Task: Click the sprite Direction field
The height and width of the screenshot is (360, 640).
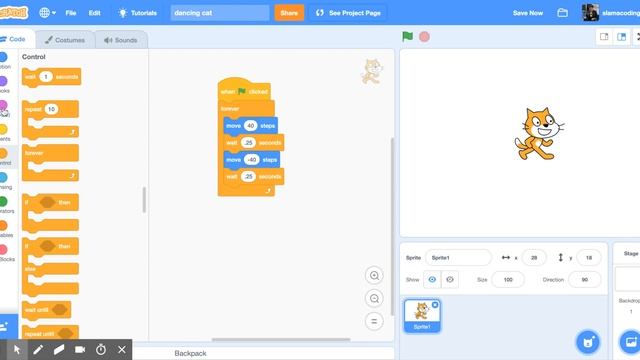Action: click(x=584, y=280)
